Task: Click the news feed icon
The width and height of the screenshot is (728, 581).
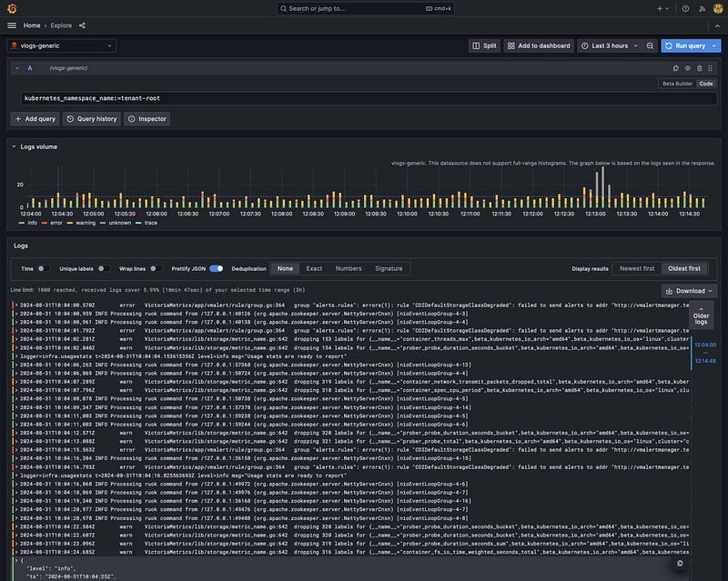Action: click(700, 8)
